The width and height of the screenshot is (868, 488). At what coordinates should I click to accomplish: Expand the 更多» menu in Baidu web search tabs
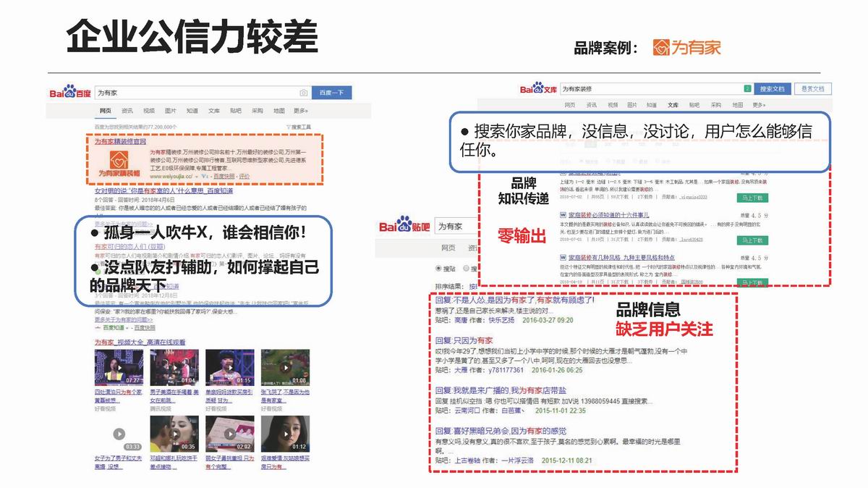pyautogui.click(x=301, y=111)
